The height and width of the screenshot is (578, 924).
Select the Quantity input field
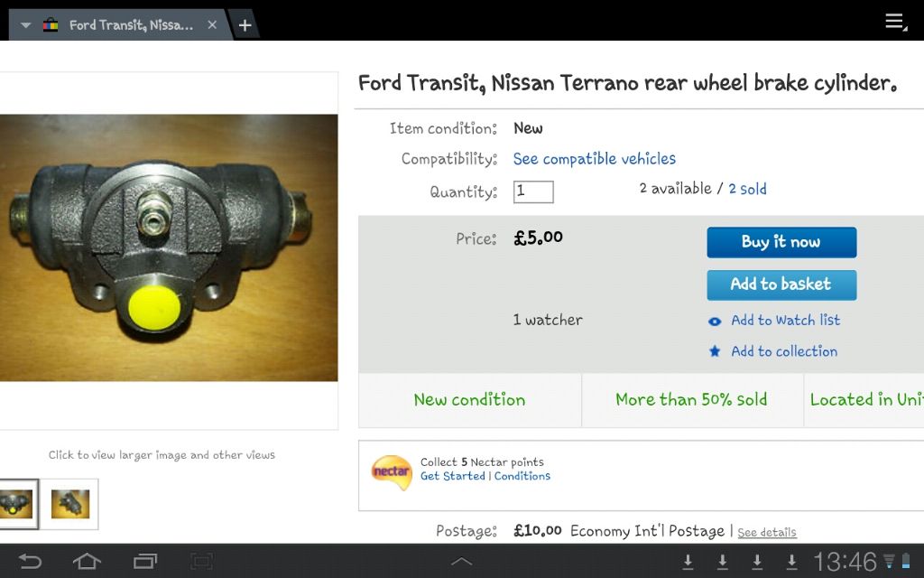pos(533,191)
